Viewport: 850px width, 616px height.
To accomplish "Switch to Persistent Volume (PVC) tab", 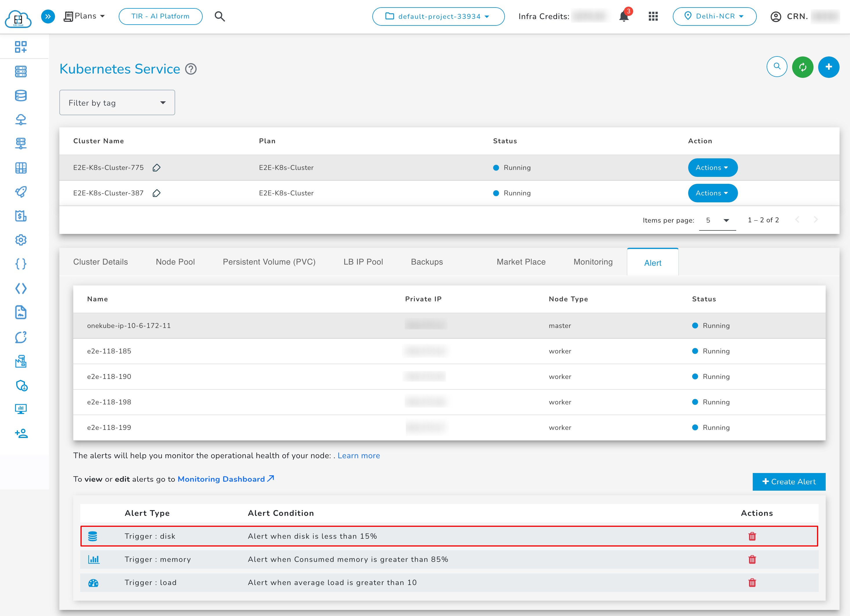I will point(269,262).
